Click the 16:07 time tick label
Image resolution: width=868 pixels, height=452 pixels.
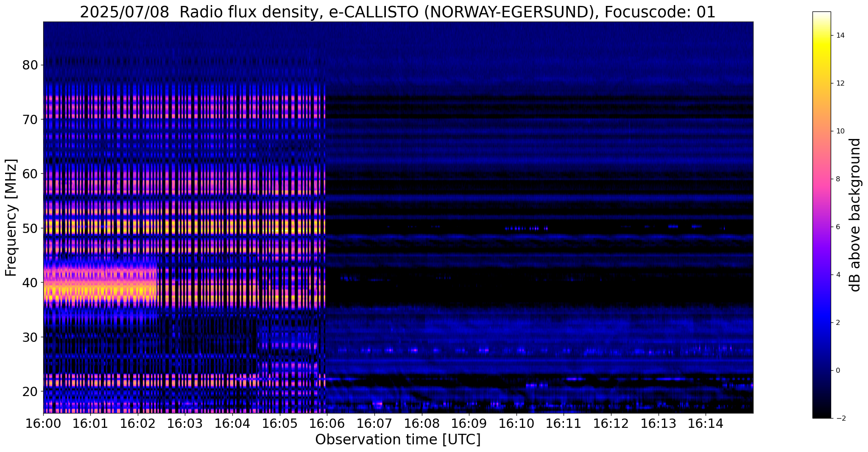point(374,423)
